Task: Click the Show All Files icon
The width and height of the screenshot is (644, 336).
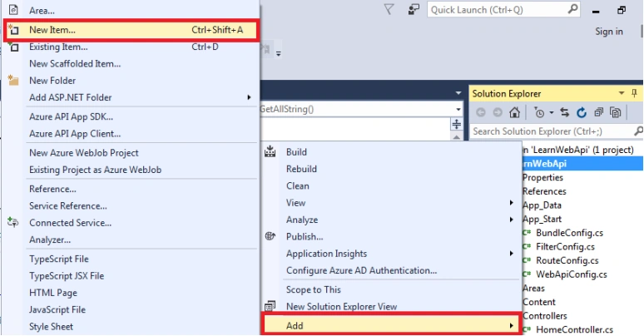Action: point(615,112)
